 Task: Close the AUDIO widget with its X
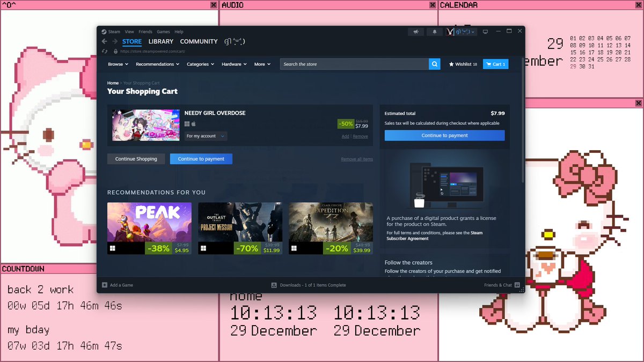coord(433,5)
